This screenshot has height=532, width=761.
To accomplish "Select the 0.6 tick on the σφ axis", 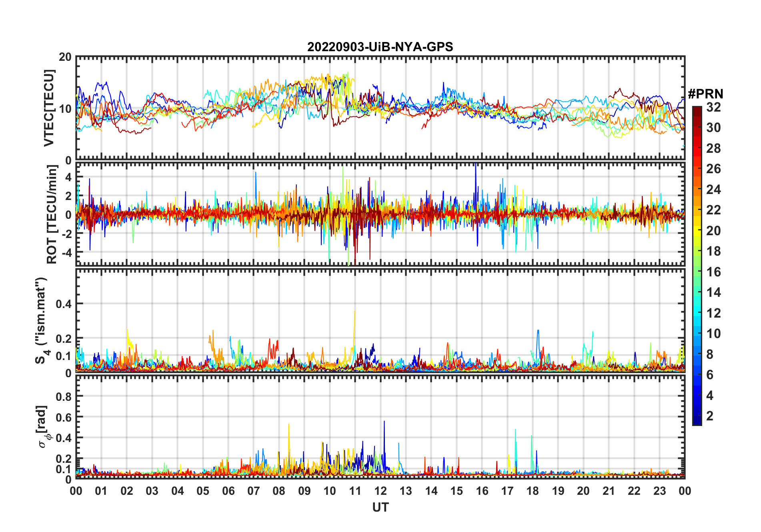I will (64, 417).
